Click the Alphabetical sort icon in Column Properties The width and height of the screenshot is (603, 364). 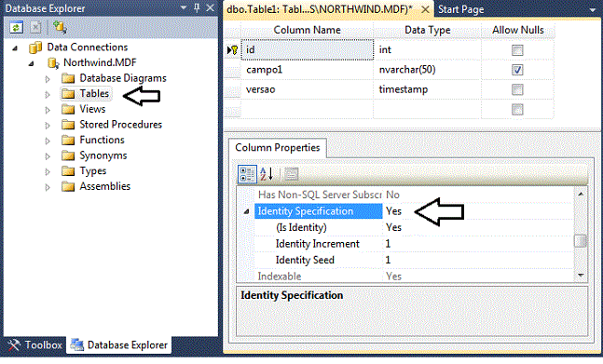(267, 174)
